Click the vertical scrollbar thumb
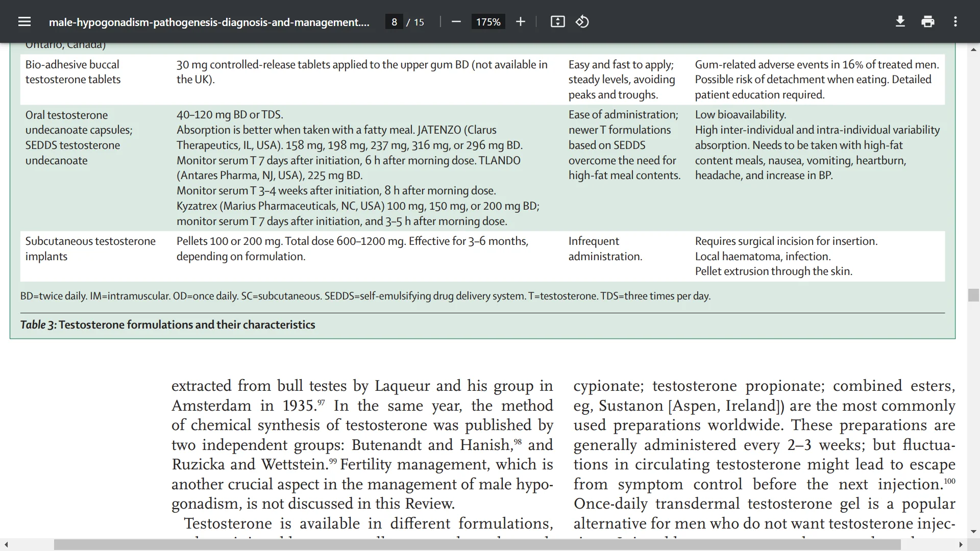 (x=973, y=295)
